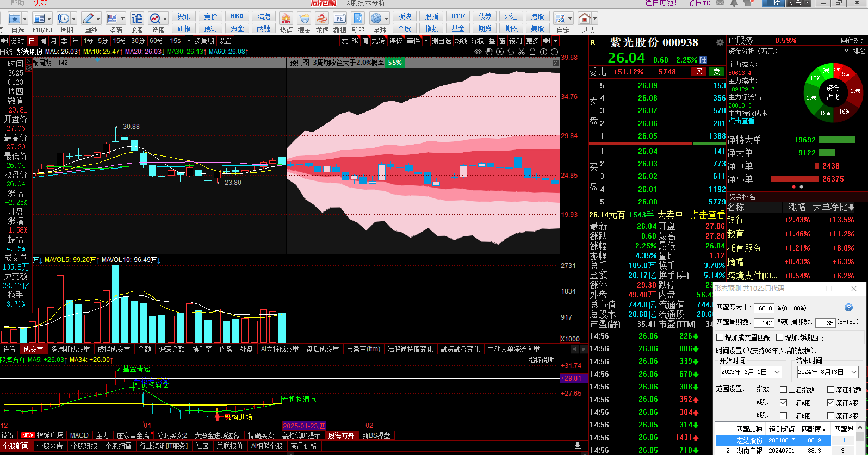Click the 匹配度大于 input field
The width and height of the screenshot is (868, 455).
pyautogui.click(x=764, y=308)
